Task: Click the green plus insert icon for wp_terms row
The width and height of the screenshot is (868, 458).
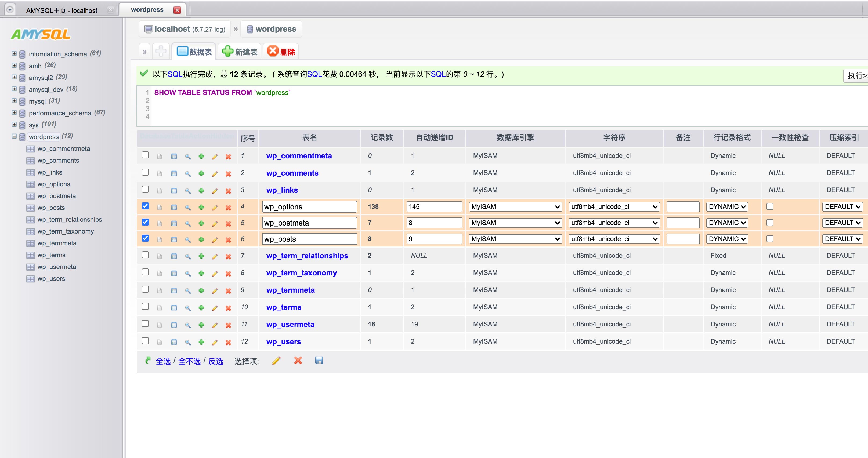Action: pos(201,308)
